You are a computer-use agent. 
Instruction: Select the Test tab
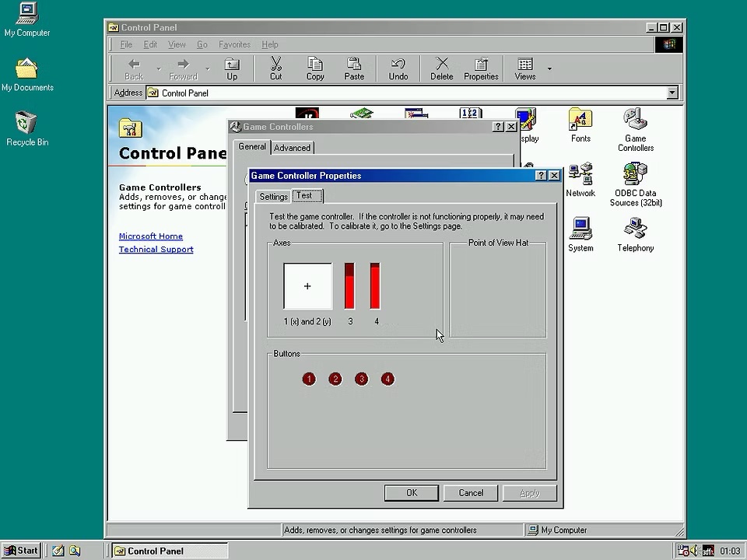[x=307, y=195]
